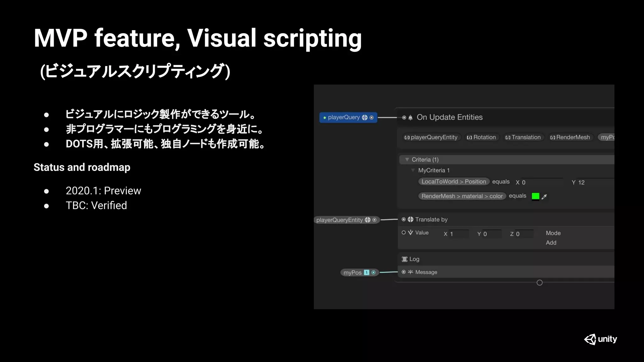Select the On Update Entities title
This screenshot has height=362, width=644.
pos(450,117)
